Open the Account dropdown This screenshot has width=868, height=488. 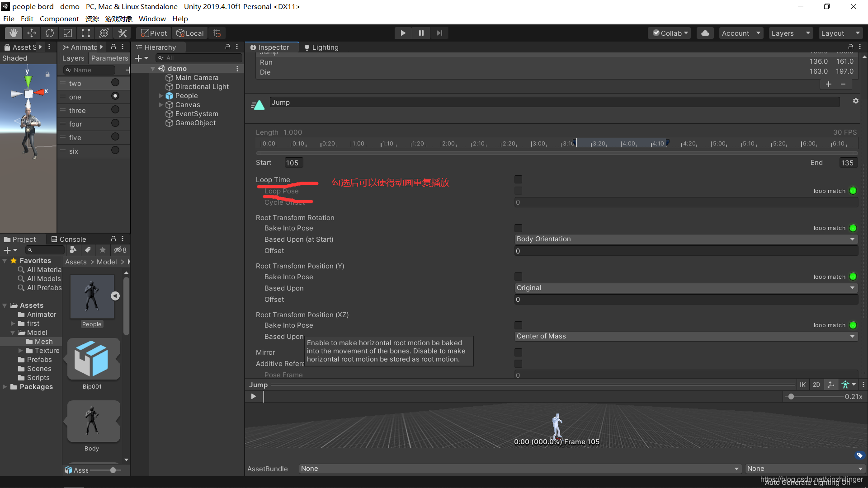[741, 33]
